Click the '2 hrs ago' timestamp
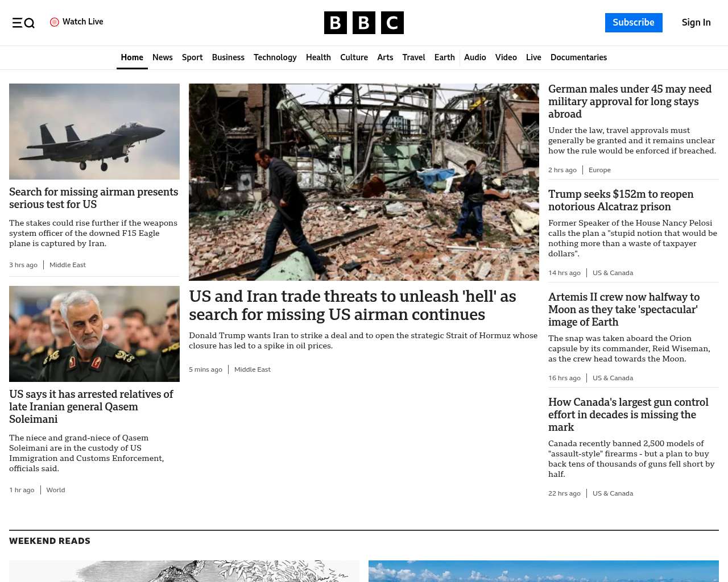Screen dimensions: 728x582 (562, 170)
